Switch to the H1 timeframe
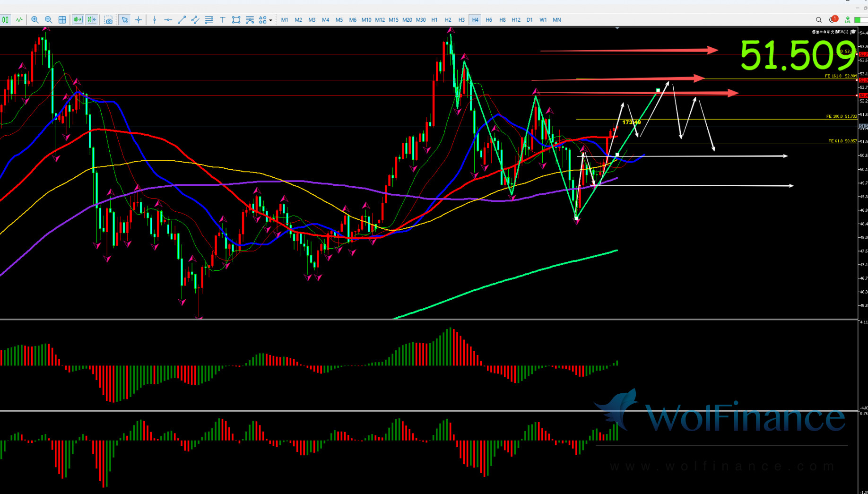The image size is (868, 494). 434,20
